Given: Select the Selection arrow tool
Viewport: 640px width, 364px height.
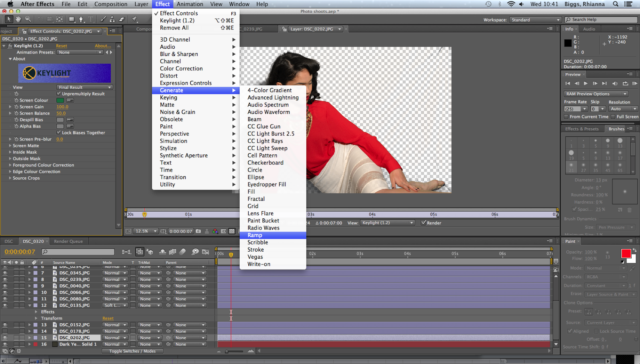Looking at the screenshot, I should coord(9,19).
